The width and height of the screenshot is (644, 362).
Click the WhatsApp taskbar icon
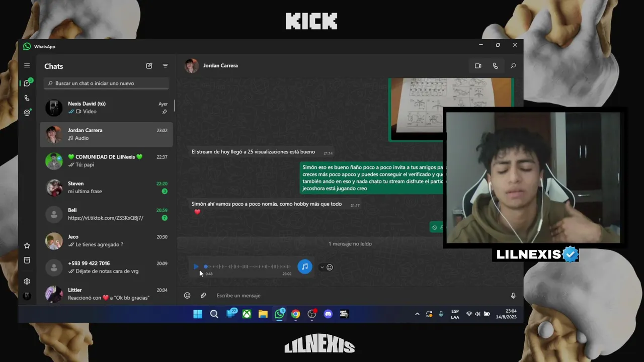pos(279,314)
